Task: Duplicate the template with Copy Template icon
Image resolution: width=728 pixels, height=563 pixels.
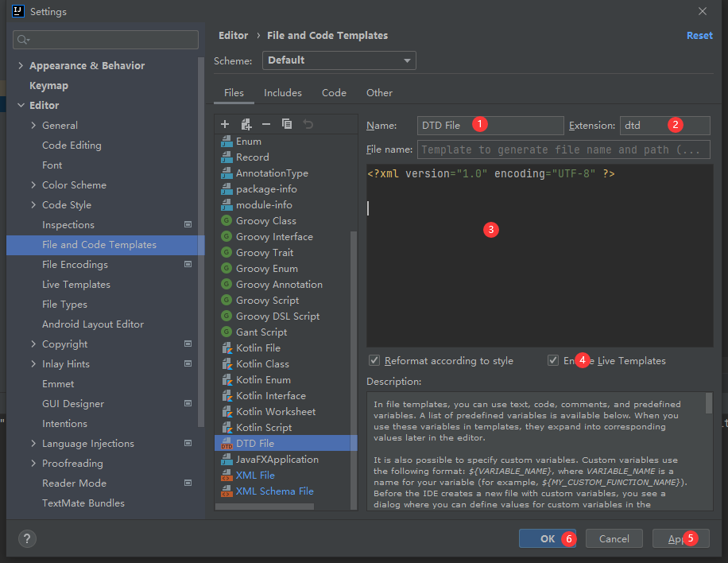Action: point(287,124)
